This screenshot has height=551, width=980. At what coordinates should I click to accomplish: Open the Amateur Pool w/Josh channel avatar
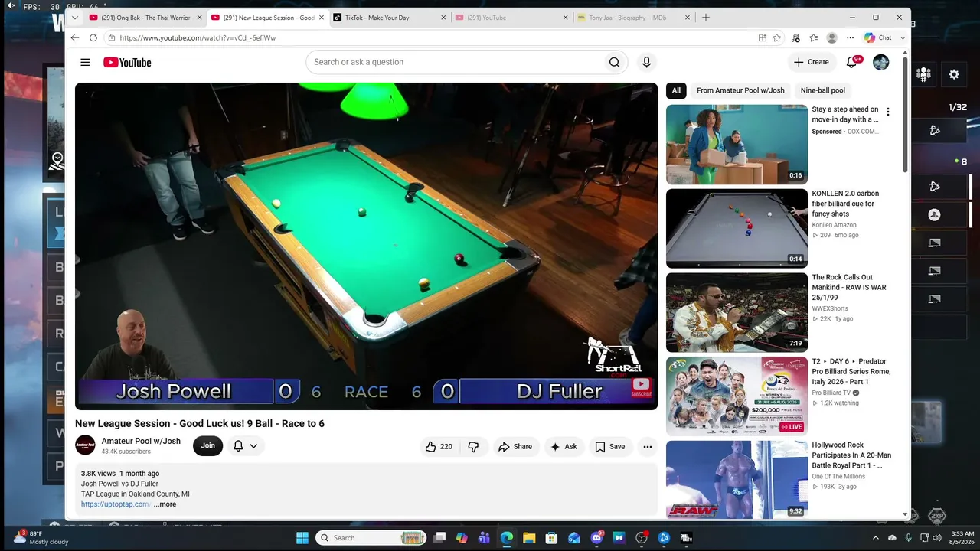point(85,445)
